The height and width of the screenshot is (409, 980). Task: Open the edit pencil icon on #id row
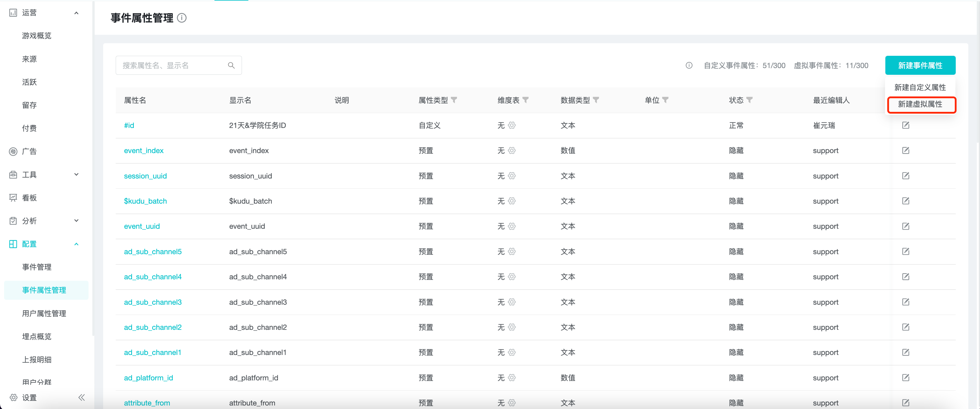[x=906, y=125]
